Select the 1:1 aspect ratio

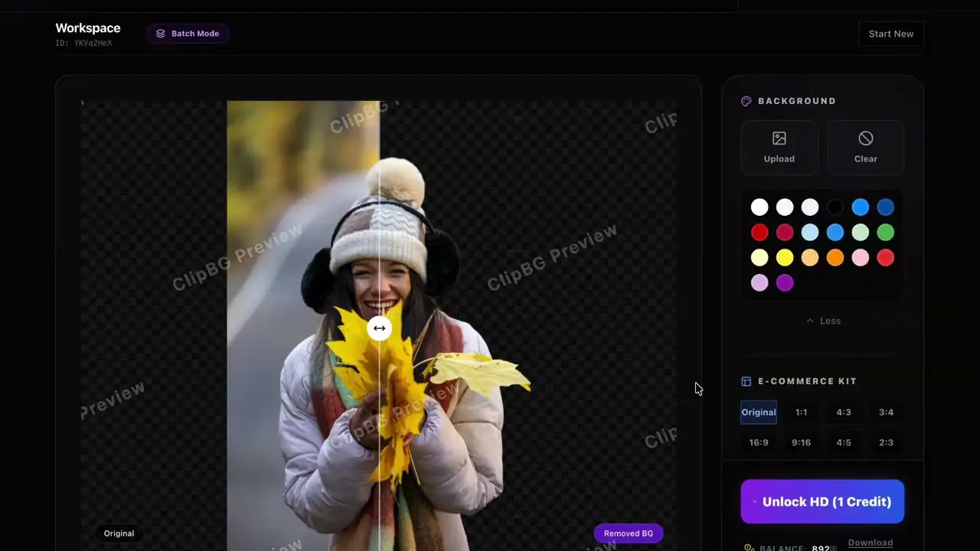[801, 412]
